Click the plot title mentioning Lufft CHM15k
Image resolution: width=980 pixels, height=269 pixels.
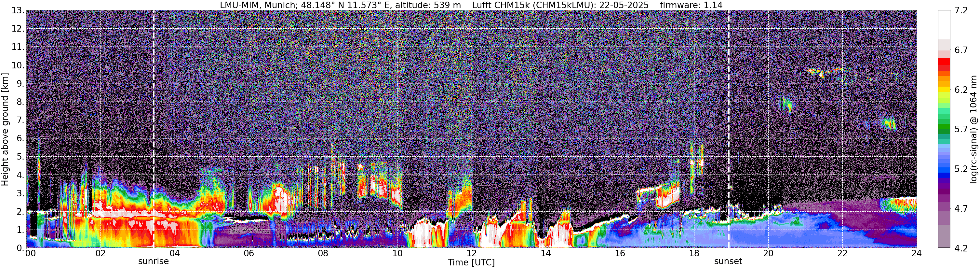pos(471,5)
